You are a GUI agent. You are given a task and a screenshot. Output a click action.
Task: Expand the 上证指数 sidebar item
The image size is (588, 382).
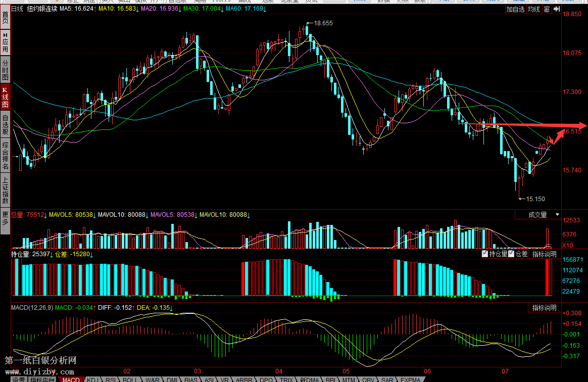point(5,190)
